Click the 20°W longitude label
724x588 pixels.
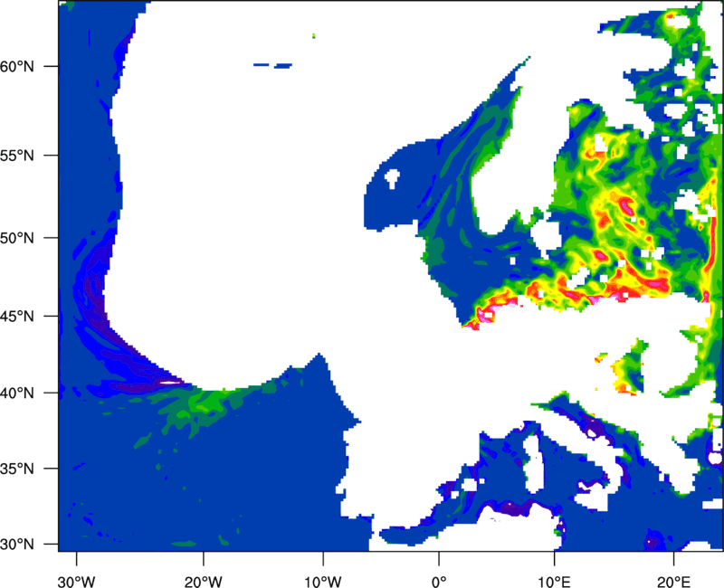[203, 582]
